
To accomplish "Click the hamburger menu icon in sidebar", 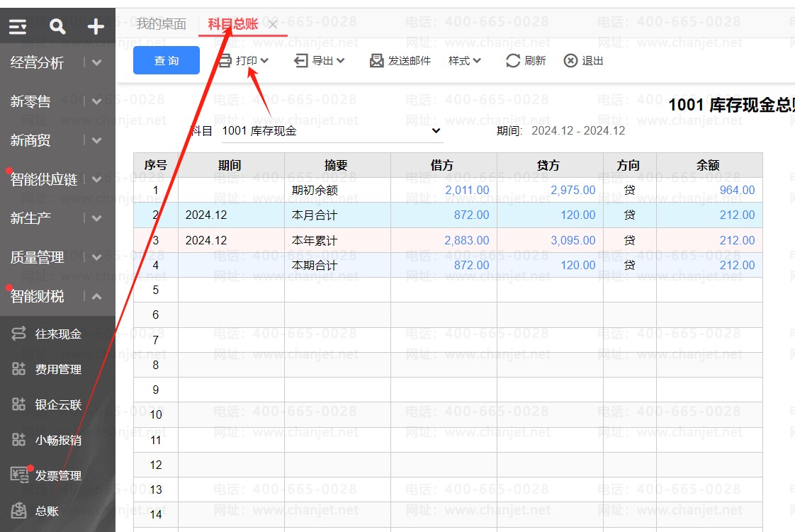I will [18, 27].
